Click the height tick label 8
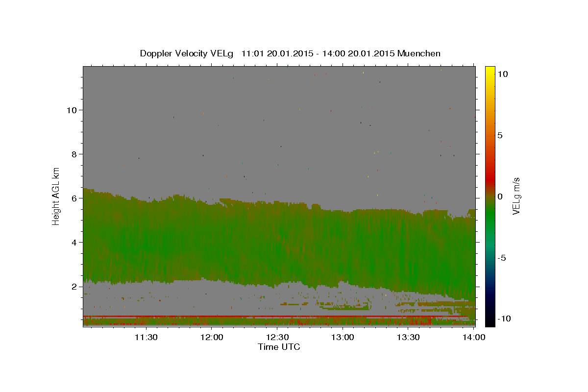Viewport: 588px width, 392px height. tap(75, 154)
